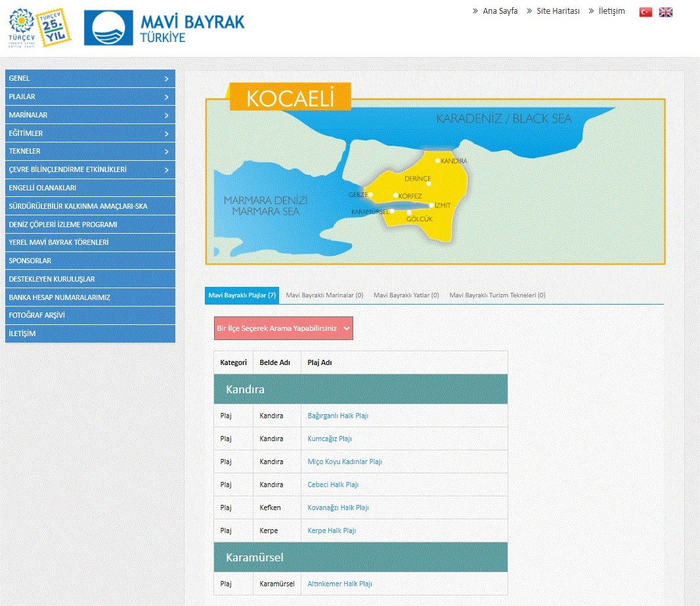Click the Turkish flag language icon
Image resolution: width=700 pixels, height=606 pixels.
pyautogui.click(x=645, y=12)
